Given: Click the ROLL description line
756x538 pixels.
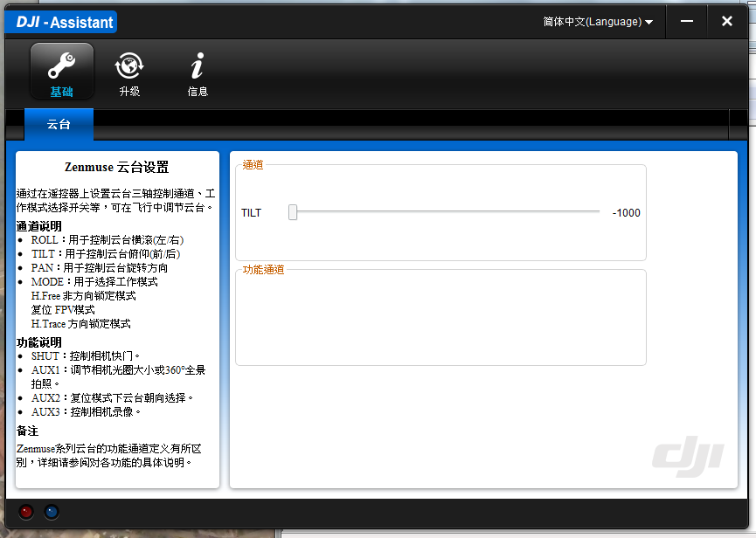Looking at the screenshot, I should pyautogui.click(x=108, y=240).
